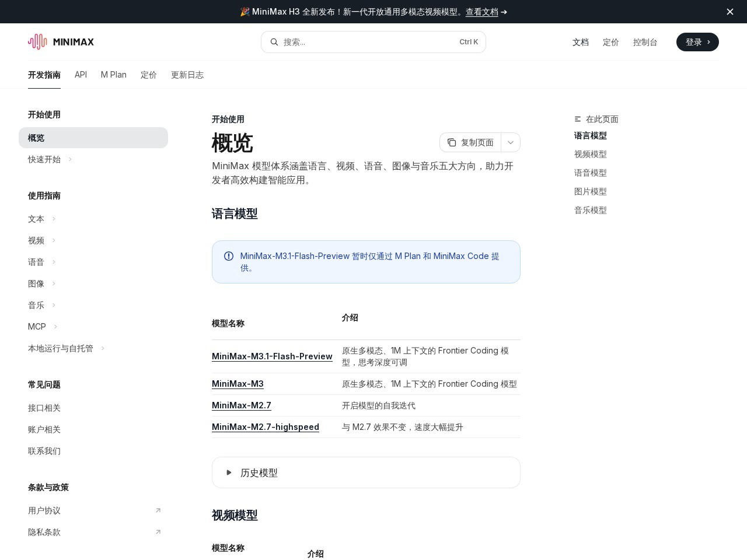Jump to 图片模型 in page outline
747x560 pixels.
591,191
